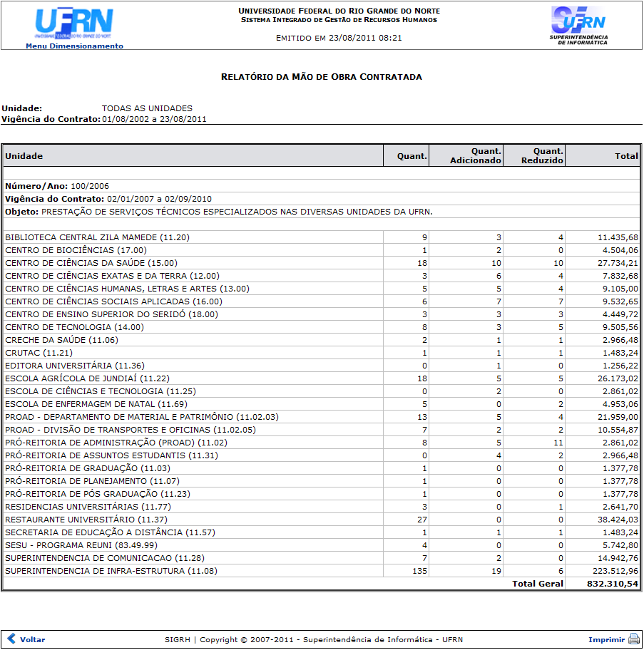Click the Voltar back arrow icon
This screenshot has height=650, width=644.
tap(11, 639)
